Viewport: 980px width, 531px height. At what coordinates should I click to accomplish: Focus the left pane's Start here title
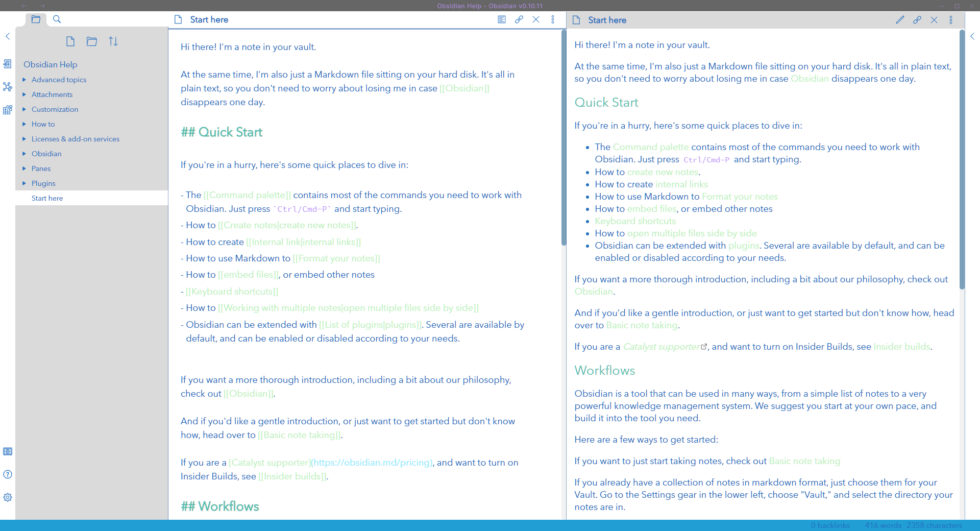tap(209, 19)
